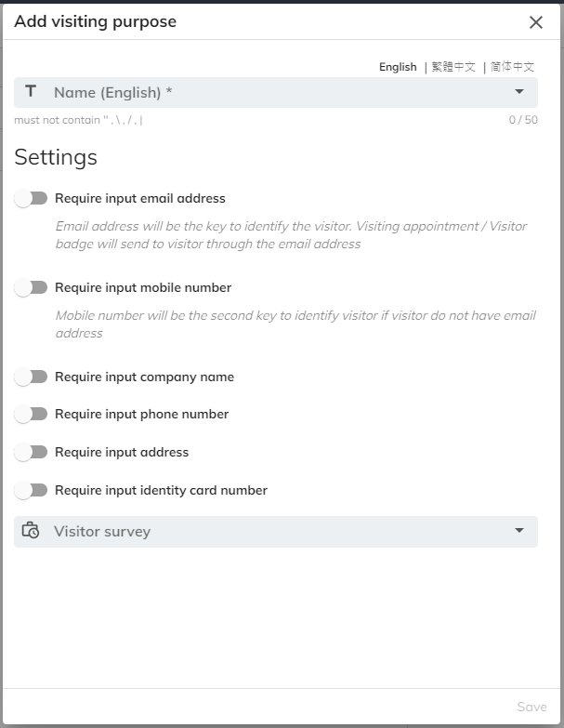
Task: Click the T text icon beside Name
Action: click(31, 92)
